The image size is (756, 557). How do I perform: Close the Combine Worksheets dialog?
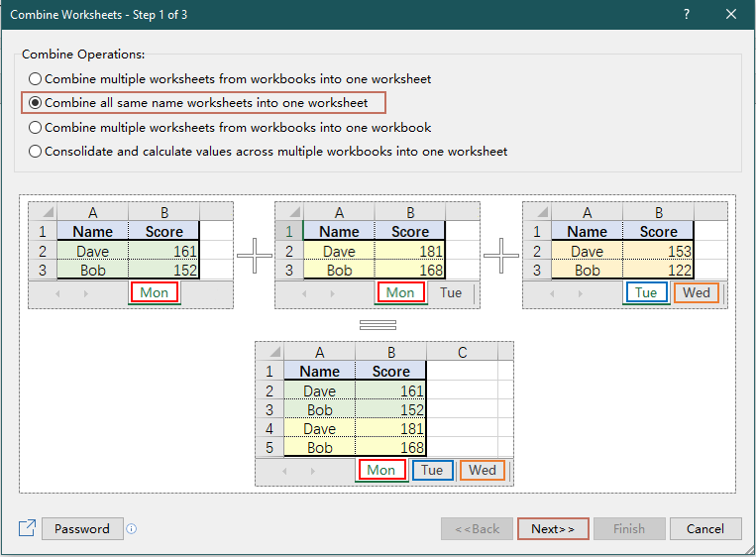(730, 14)
